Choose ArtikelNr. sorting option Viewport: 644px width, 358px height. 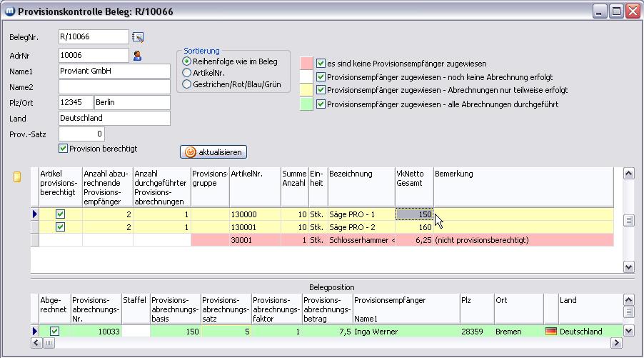187,73
